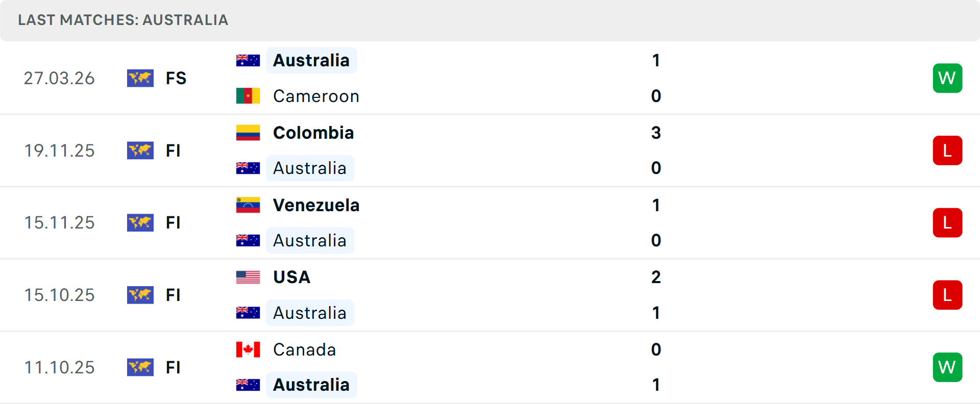Click the Cameroon flag icon
The height and width of the screenshot is (404, 980).
248,96
